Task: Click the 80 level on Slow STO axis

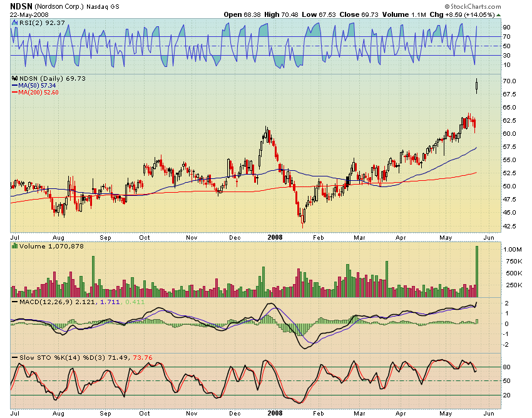Action: pyautogui.click(x=506, y=367)
